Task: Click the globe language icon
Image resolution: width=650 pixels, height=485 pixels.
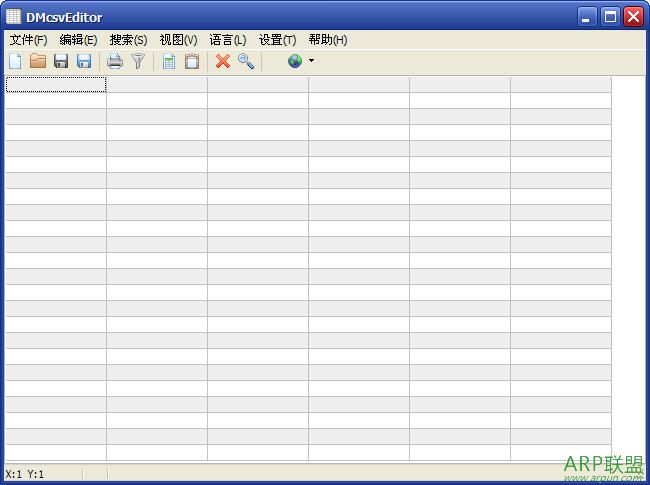Action: [295, 61]
